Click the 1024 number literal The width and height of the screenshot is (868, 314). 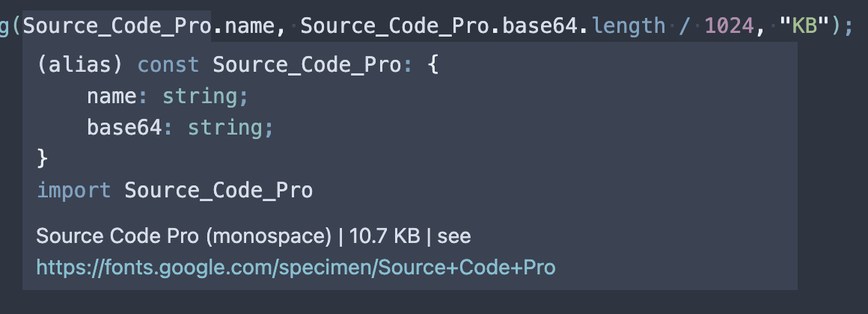click(x=730, y=25)
